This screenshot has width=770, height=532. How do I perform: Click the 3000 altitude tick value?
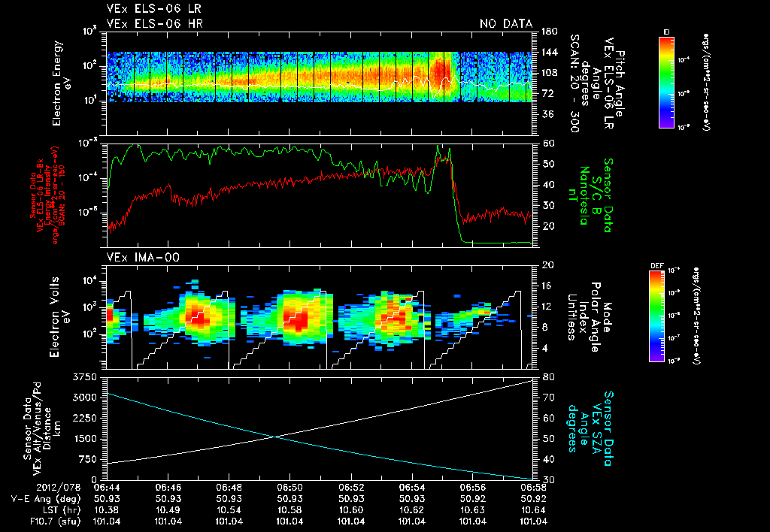click(x=84, y=397)
